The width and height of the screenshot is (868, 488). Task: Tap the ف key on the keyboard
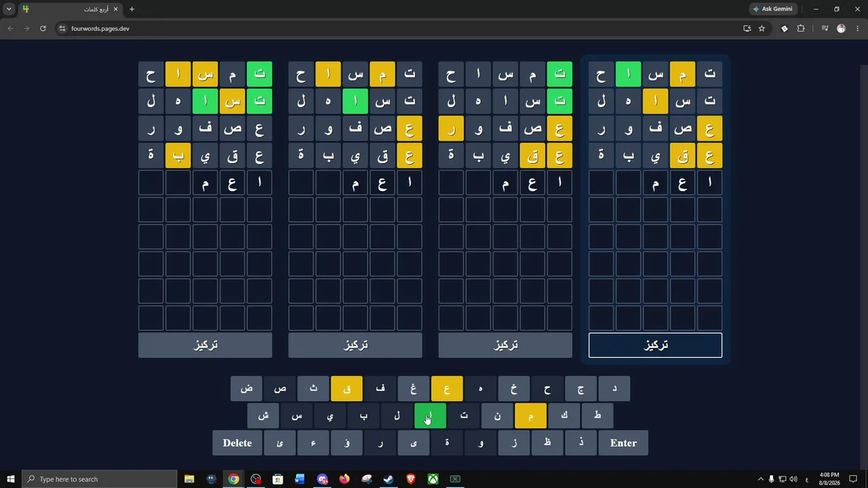pyautogui.click(x=380, y=388)
